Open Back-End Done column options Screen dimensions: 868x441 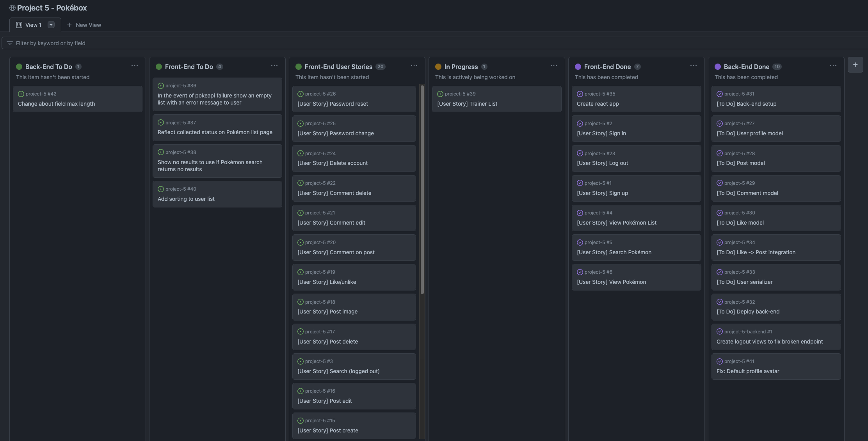pyautogui.click(x=833, y=66)
